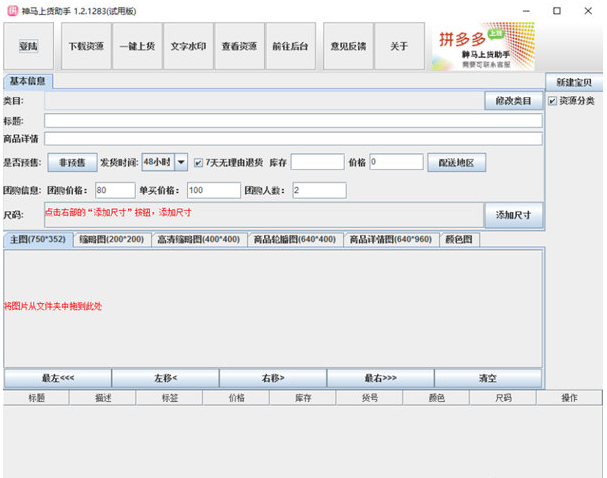Viewport: 607px width, 478px height.
Task: Switch to the 缩略图(200*200) tab
Action: point(111,240)
